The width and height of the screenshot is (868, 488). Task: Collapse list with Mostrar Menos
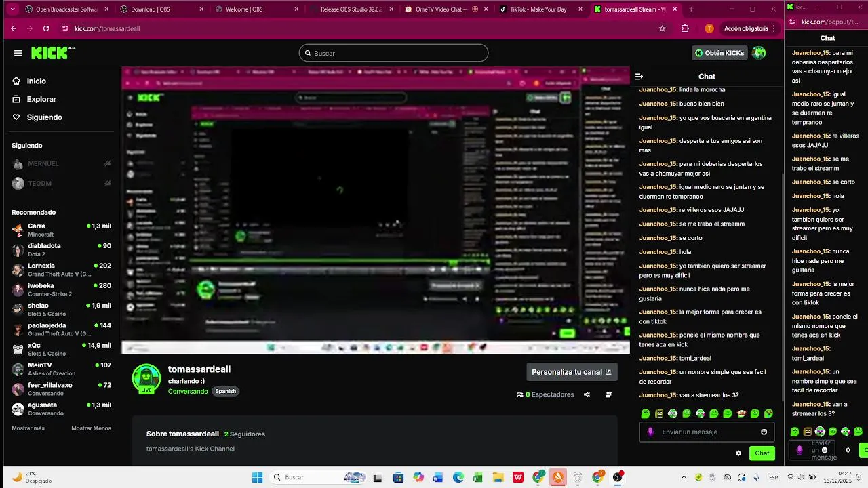(91, 428)
